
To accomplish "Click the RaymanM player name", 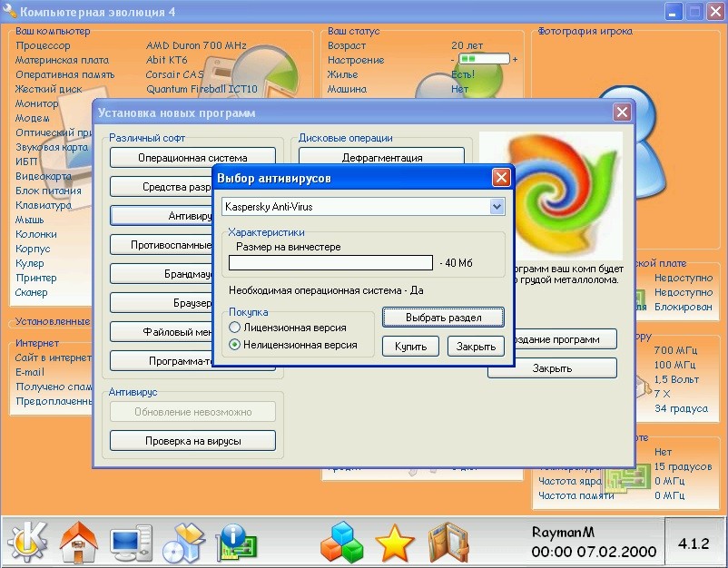I will point(563,532).
